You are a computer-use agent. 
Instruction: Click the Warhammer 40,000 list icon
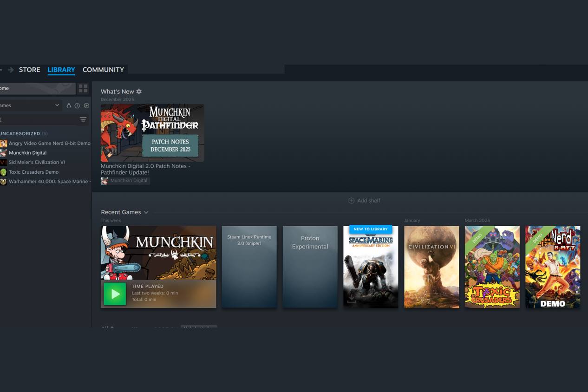click(x=3, y=182)
